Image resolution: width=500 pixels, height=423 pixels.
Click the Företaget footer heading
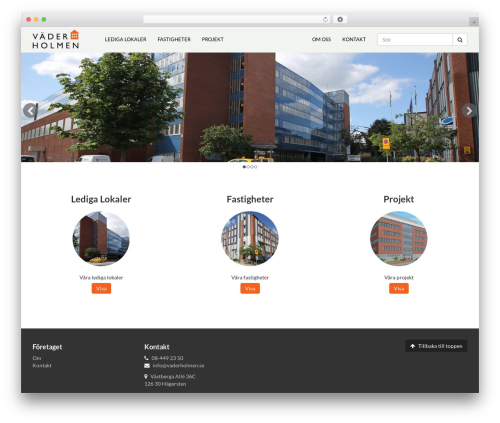(47, 347)
